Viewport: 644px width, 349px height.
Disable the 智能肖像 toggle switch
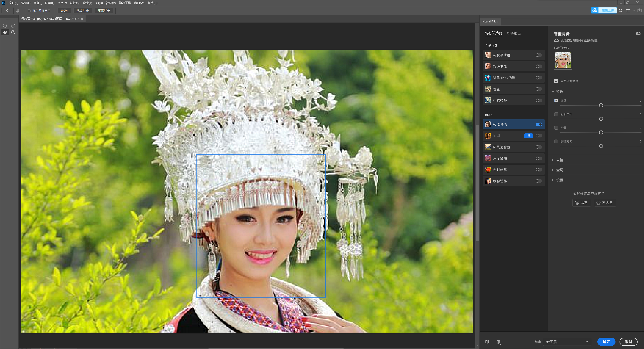pos(539,124)
